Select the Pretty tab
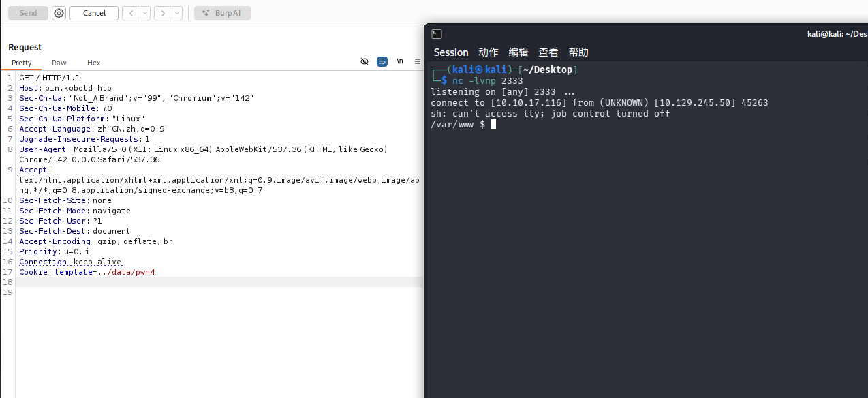This screenshot has height=398, width=868. [22, 63]
